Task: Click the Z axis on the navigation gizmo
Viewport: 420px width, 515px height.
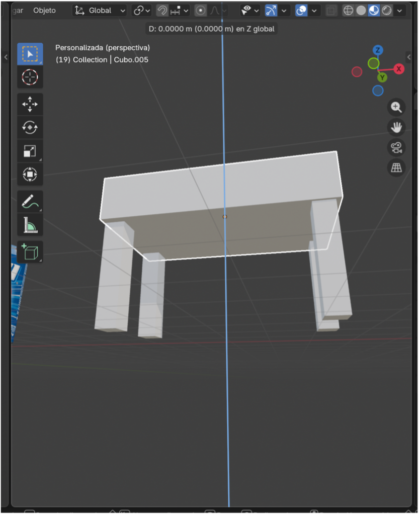Action: (378, 50)
